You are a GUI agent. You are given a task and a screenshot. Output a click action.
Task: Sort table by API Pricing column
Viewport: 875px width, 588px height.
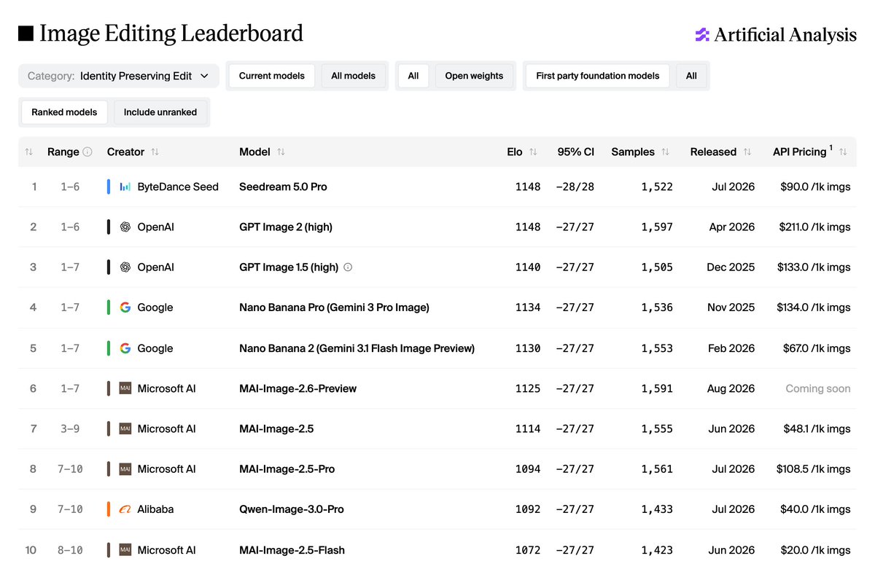pyautogui.click(x=843, y=152)
